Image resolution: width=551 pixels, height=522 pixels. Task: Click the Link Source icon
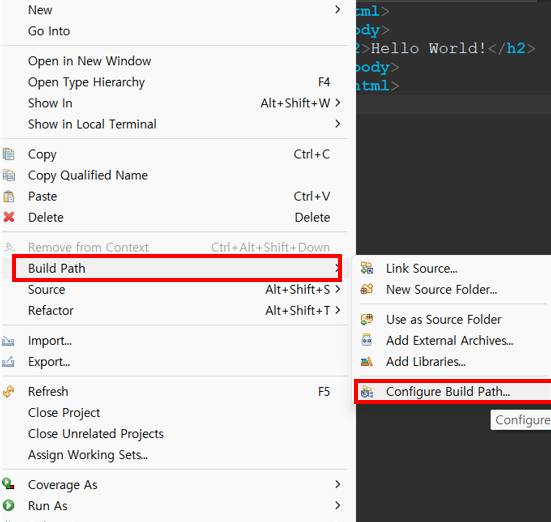click(367, 268)
